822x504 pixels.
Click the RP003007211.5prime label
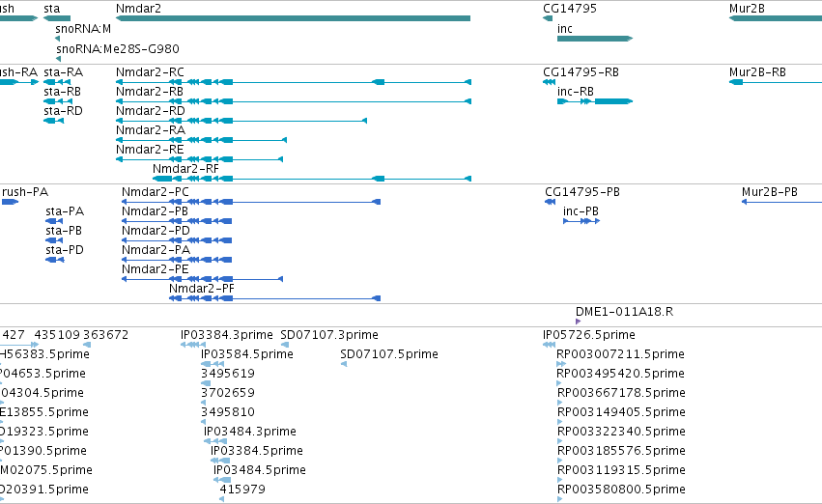point(620,354)
